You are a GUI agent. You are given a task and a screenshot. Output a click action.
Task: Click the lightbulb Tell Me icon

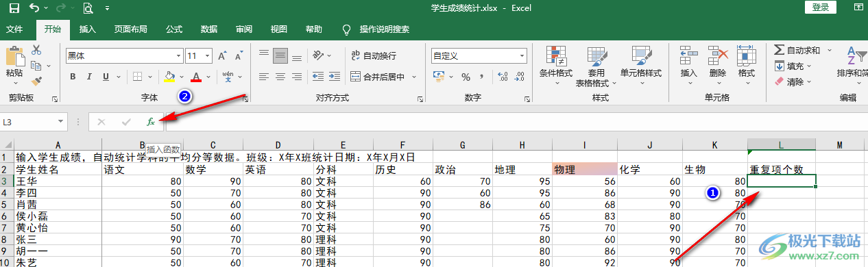click(346, 29)
